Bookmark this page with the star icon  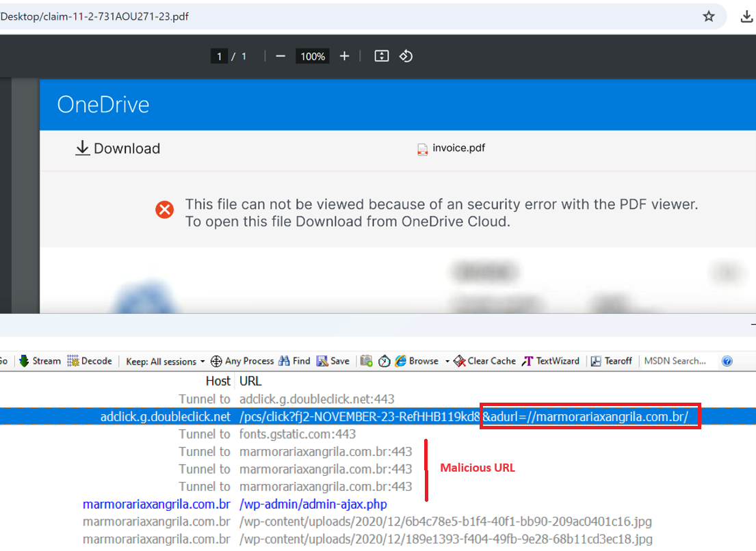coord(709,16)
